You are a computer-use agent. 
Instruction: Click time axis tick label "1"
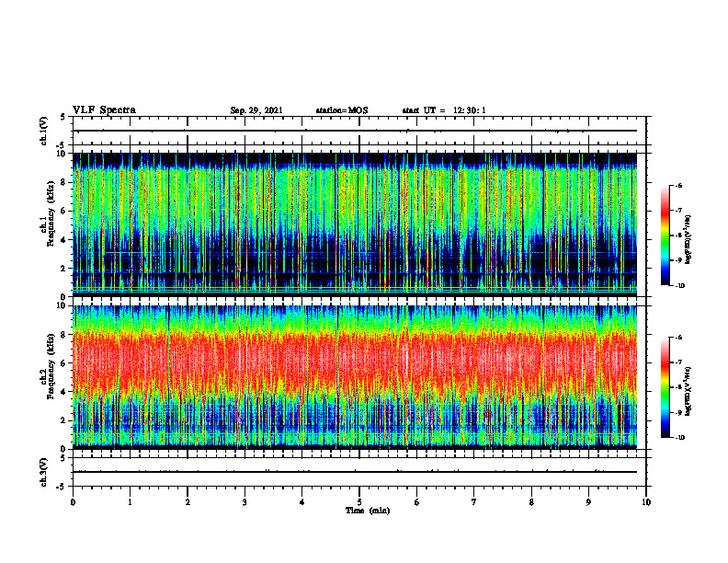tap(130, 502)
